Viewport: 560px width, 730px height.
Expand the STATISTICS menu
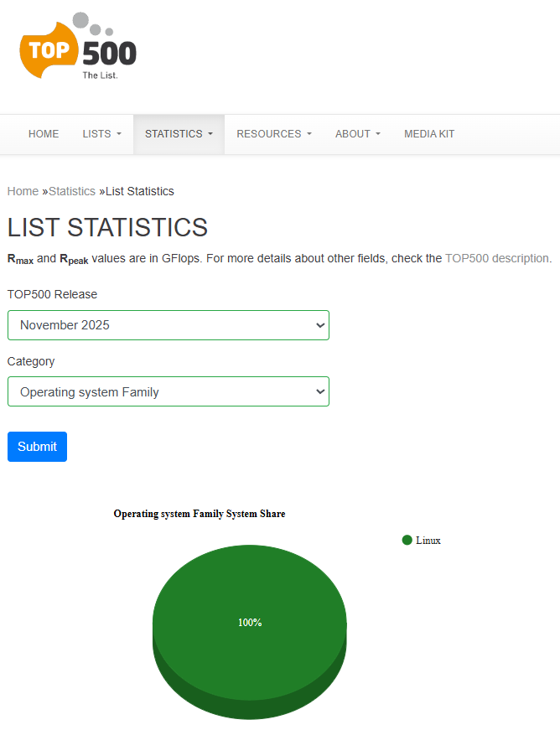pos(179,134)
